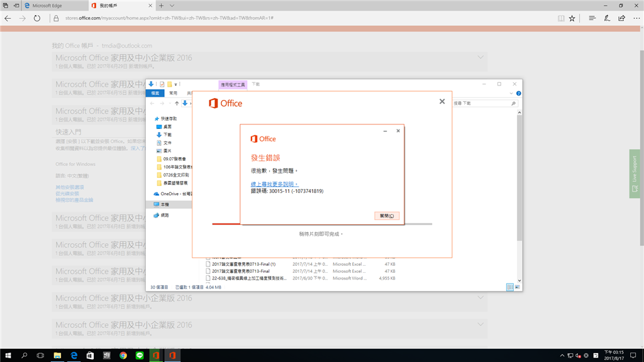Go up one folder in Explorer
Screen dimensions: 644x362
[x=177, y=104]
